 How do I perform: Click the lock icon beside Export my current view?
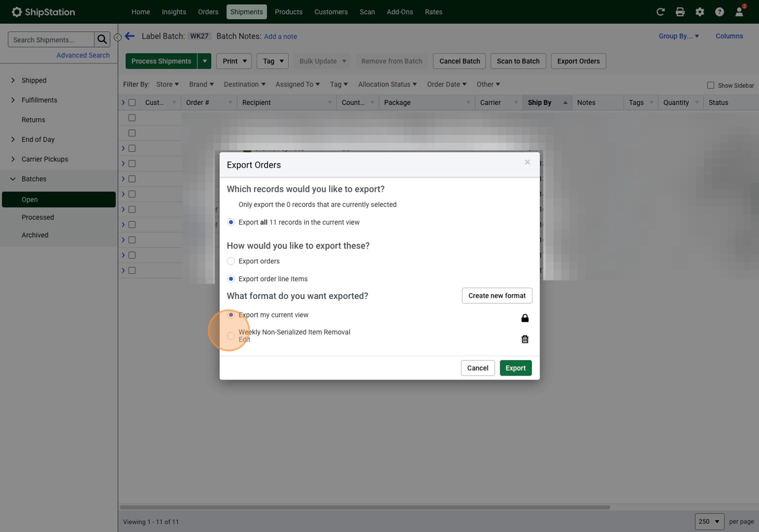(x=525, y=318)
